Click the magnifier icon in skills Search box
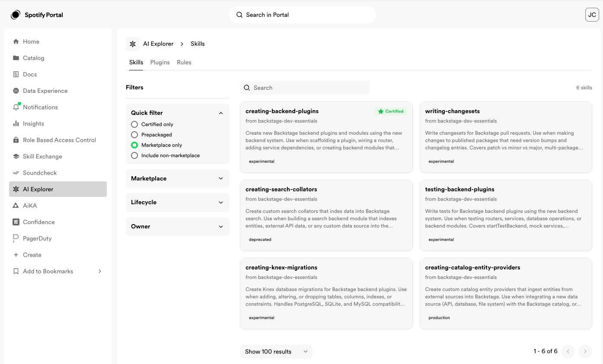Screen dimensions: 603x364 click(247, 88)
